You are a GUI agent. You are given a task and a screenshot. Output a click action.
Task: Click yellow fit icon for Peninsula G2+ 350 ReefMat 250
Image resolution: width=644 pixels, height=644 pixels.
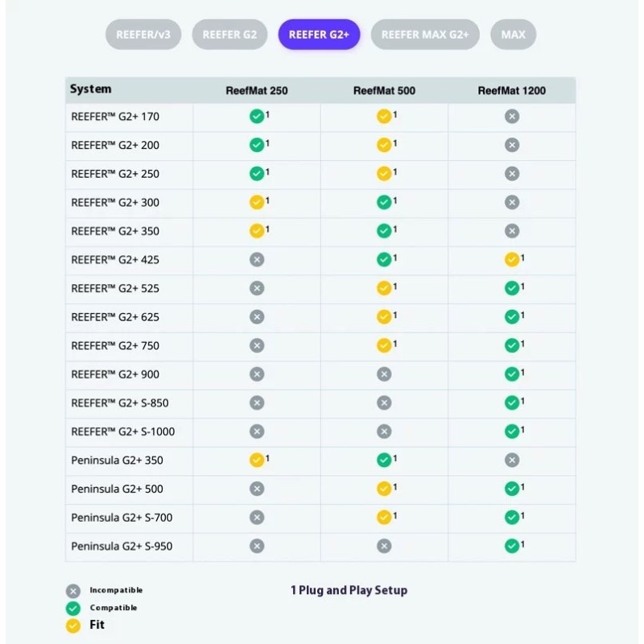pos(257,460)
